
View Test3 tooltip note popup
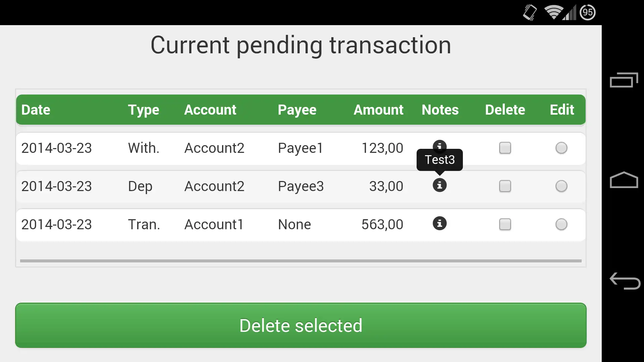click(x=439, y=159)
